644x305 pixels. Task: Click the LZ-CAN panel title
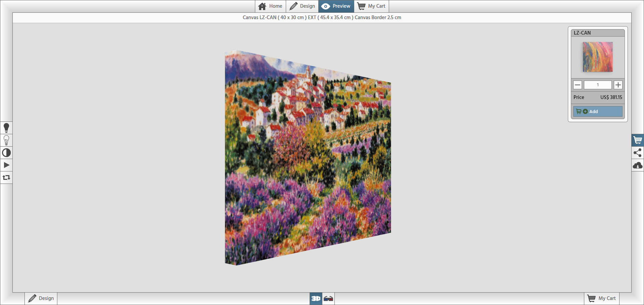[x=582, y=33]
